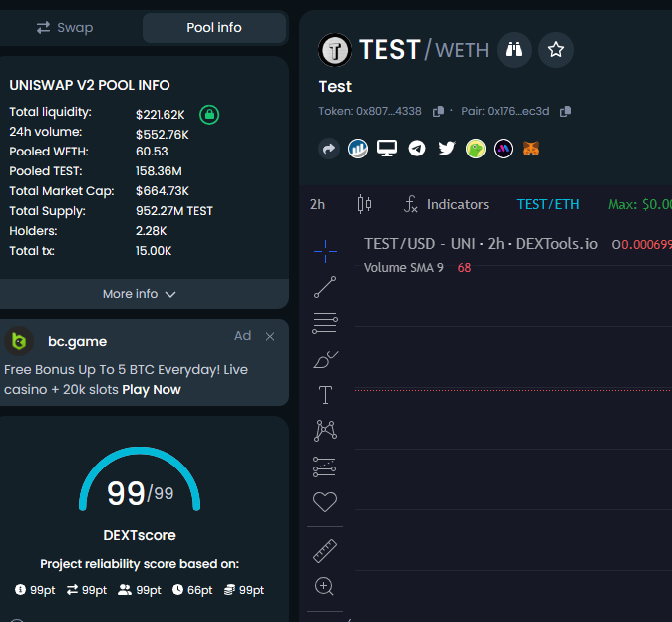Click the info score 99pt item
672x622 pixels.
click(35, 590)
